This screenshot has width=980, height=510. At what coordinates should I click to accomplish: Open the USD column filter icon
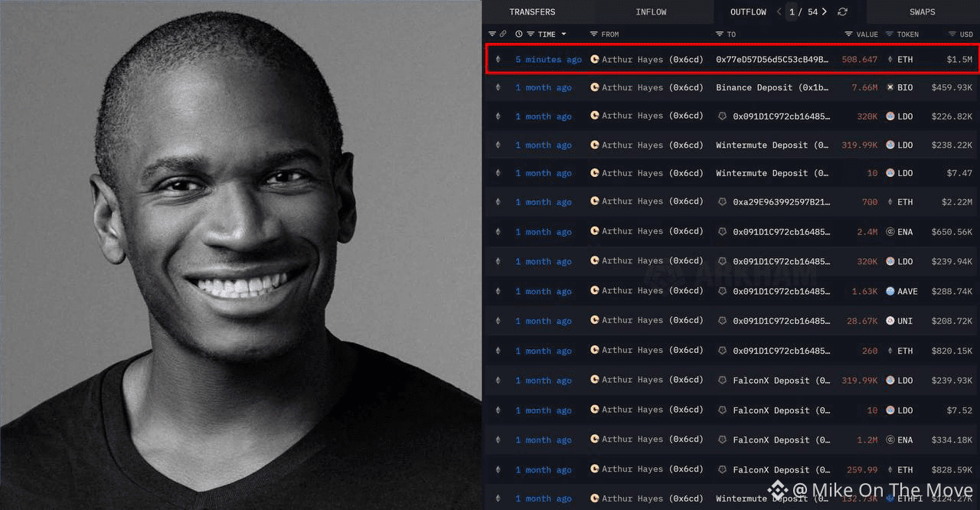[952, 34]
